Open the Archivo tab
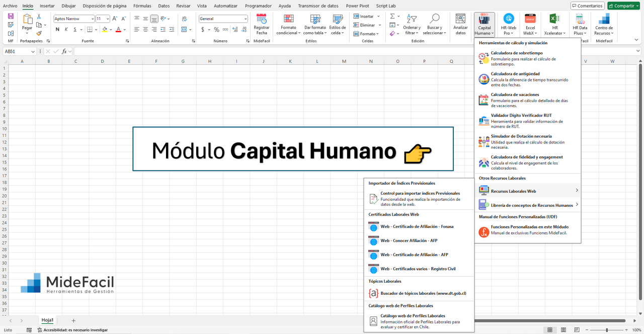 (x=10, y=6)
